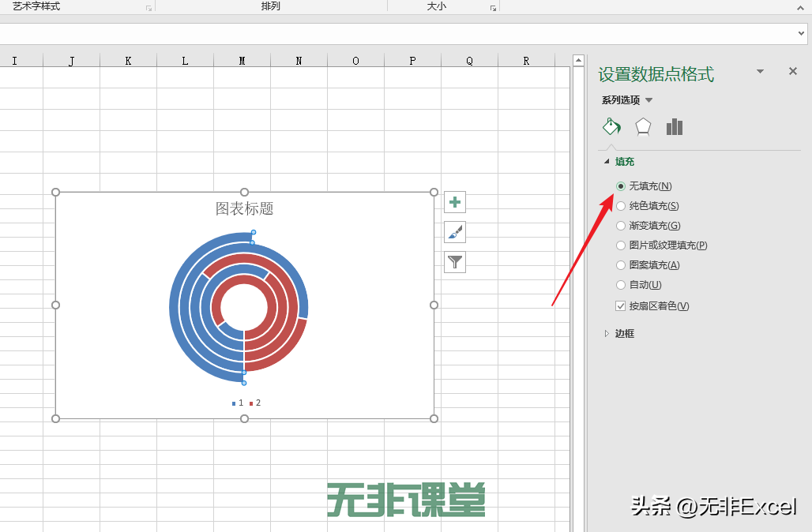Select column R header
This screenshot has height=532, width=812.
tap(526, 61)
